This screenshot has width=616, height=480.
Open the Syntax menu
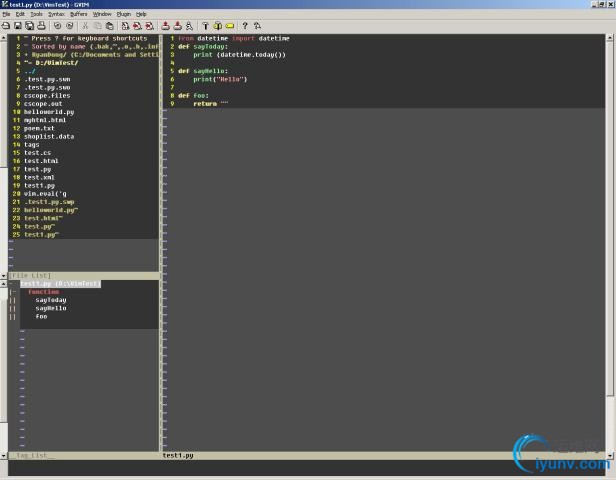point(56,14)
